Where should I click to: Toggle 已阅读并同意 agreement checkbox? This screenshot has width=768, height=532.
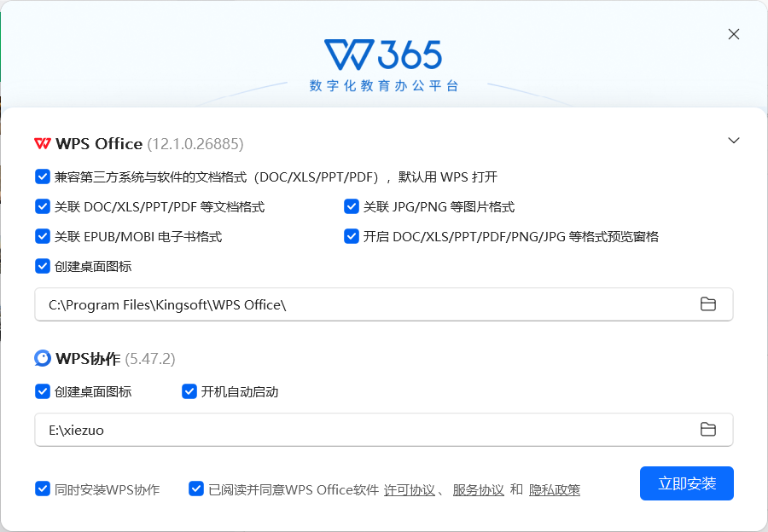coord(196,489)
